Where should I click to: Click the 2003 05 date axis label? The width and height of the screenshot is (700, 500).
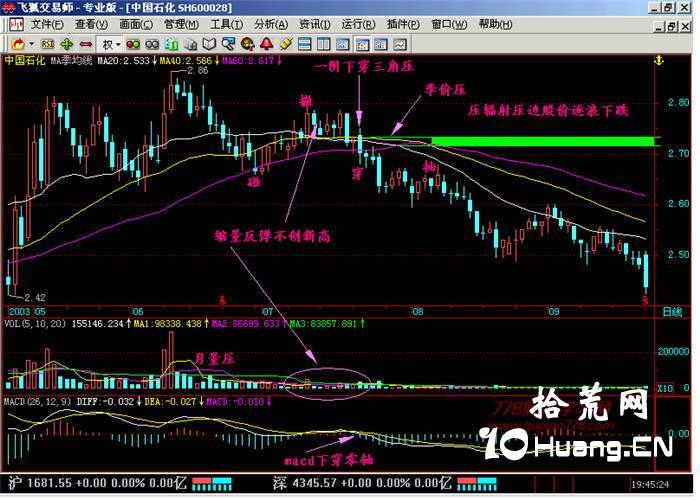click(x=27, y=311)
